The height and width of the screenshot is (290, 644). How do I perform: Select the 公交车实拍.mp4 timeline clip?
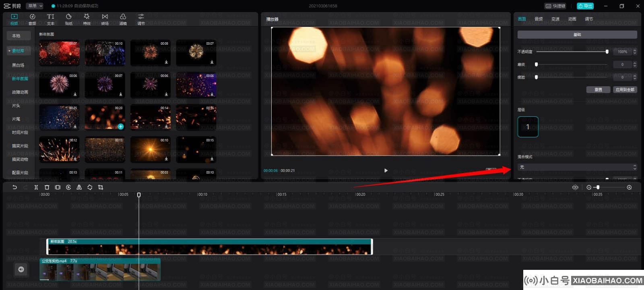coord(100,269)
